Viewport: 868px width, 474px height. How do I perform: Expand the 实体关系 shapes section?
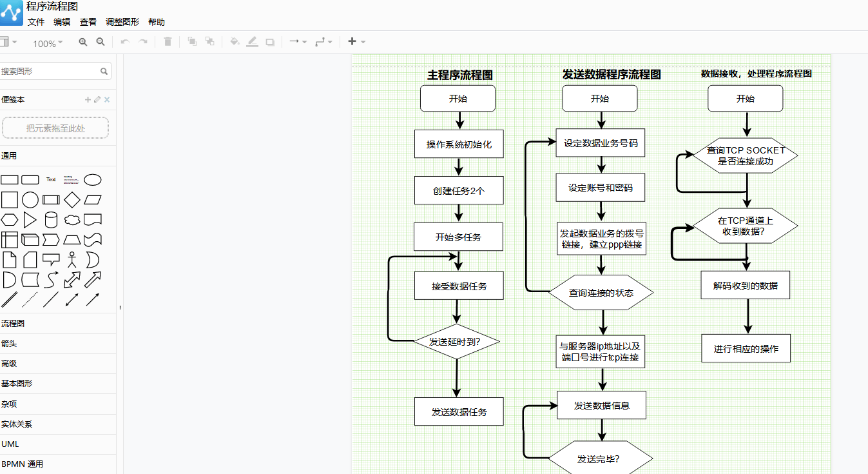(x=58, y=424)
